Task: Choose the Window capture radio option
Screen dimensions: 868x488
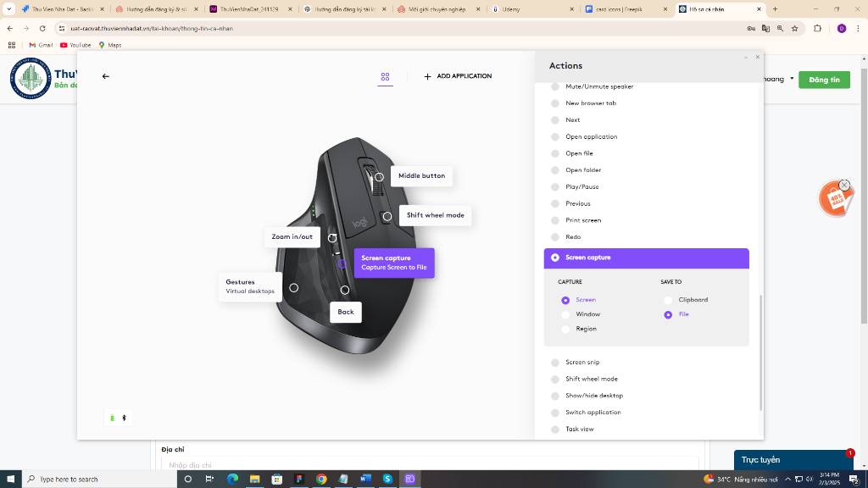Action: click(x=565, y=314)
